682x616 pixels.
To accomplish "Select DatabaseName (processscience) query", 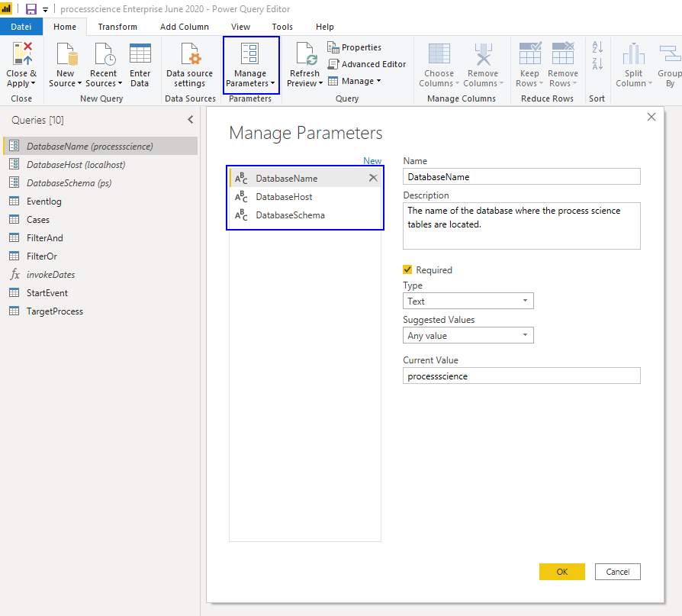I will coord(100,147).
